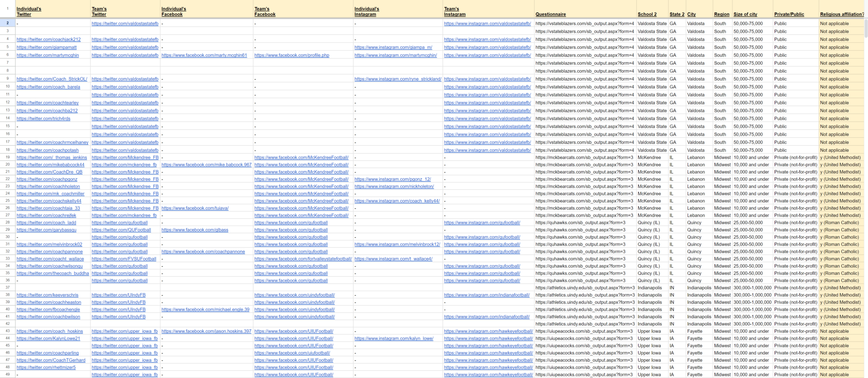
Task: Open the facebook.com/coachpannone link
Action: 203,252
